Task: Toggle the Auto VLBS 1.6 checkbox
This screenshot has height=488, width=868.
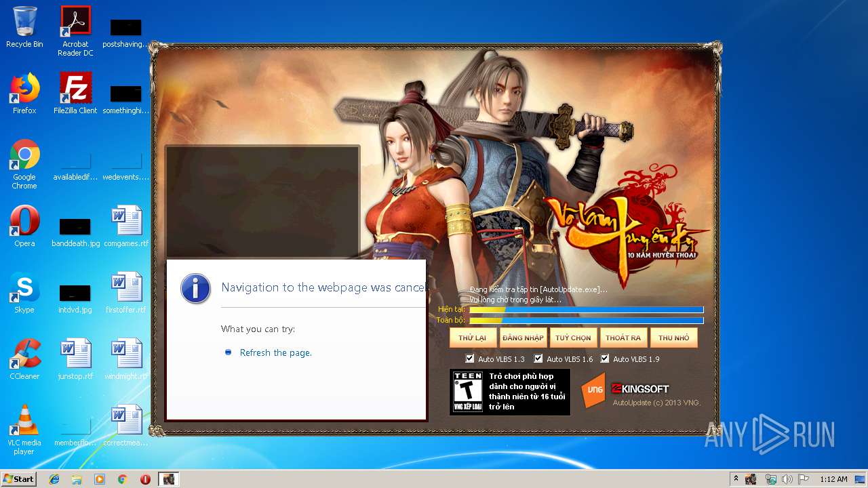Action: click(538, 359)
